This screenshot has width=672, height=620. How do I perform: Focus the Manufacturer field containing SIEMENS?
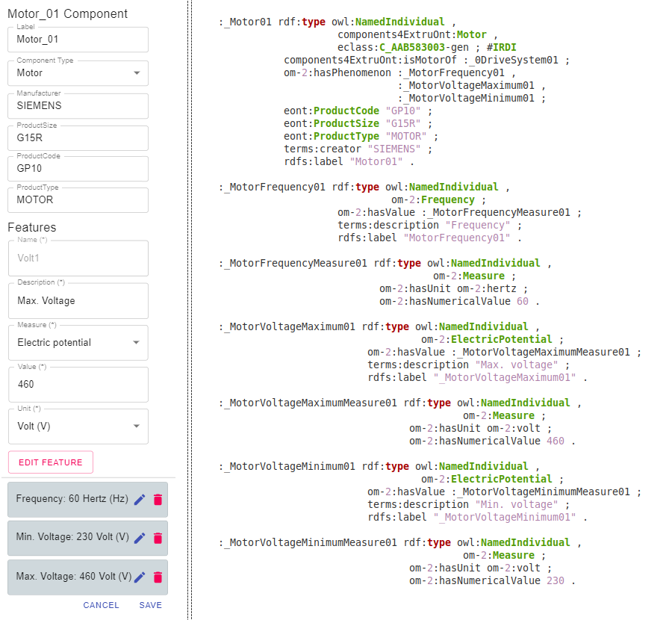coord(78,106)
